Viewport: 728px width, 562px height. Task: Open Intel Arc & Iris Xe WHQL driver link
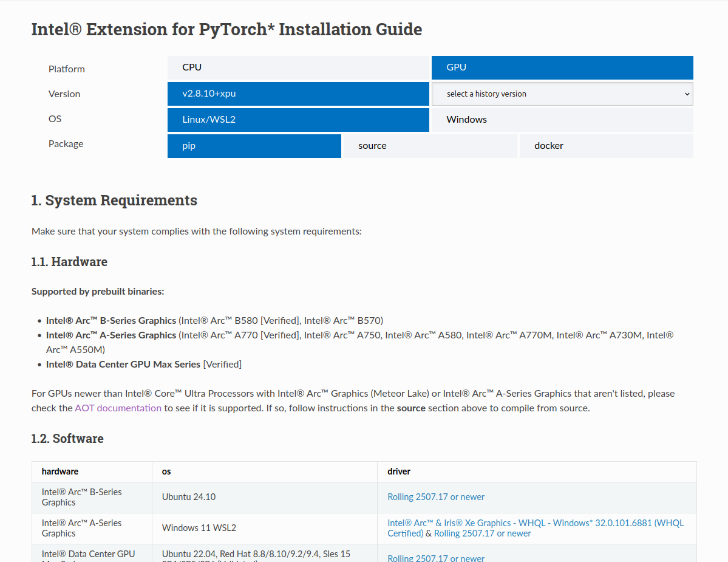click(x=536, y=528)
